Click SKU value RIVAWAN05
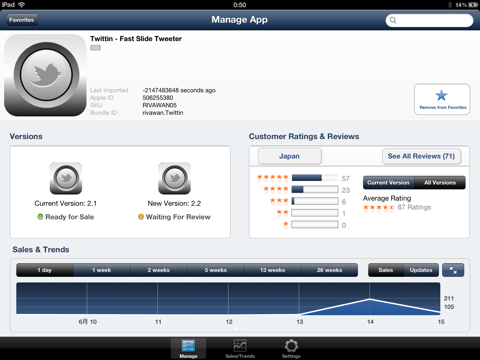This screenshot has width=480, height=360. tap(159, 105)
